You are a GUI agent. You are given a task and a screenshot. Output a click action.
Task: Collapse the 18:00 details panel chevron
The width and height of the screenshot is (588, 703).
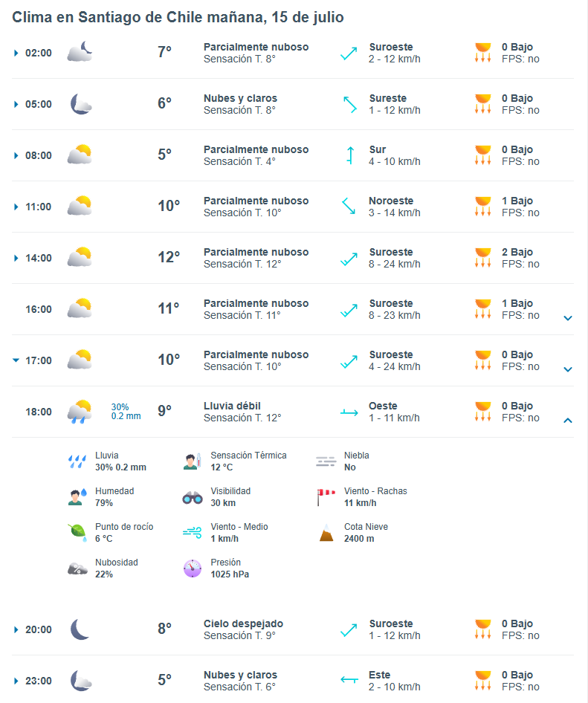pos(568,421)
